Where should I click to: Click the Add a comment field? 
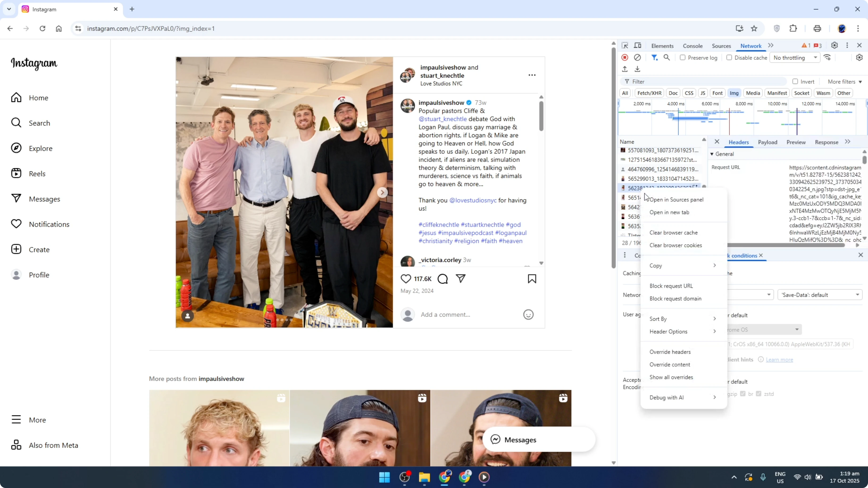(446, 314)
